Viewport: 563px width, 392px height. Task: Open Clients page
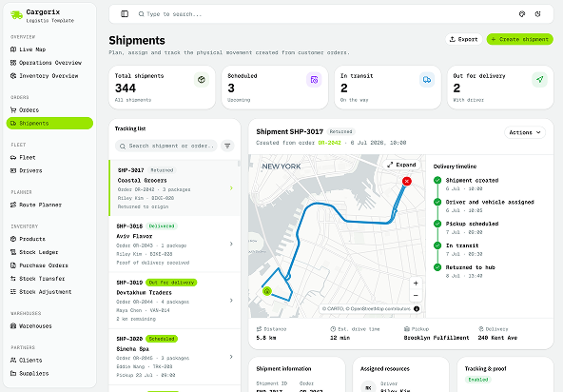pos(49,360)
